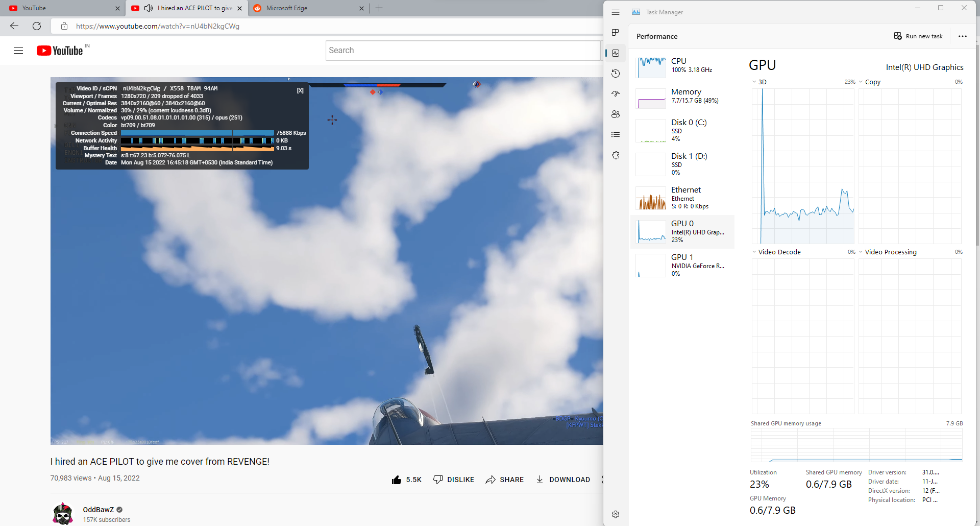This screenshot has width=980, height=526.
Task: Click the DISLIKE button
Action: click(453, 480)
